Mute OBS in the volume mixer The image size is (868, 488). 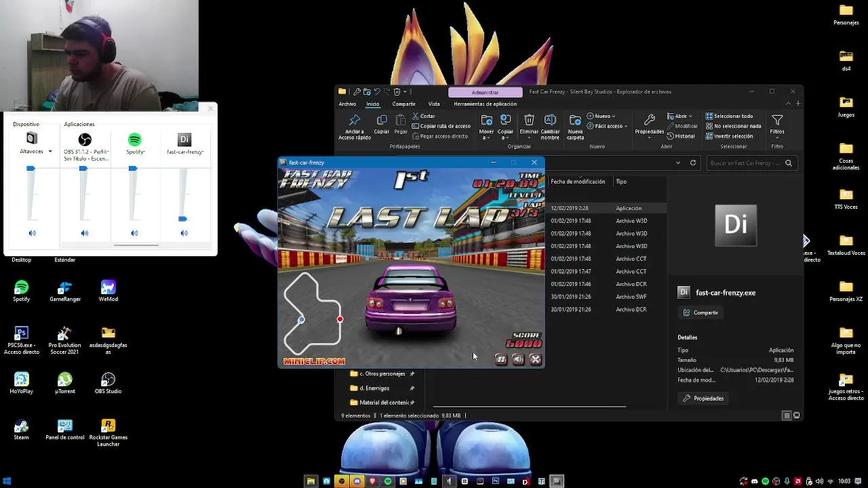click(x=84, y=233)
